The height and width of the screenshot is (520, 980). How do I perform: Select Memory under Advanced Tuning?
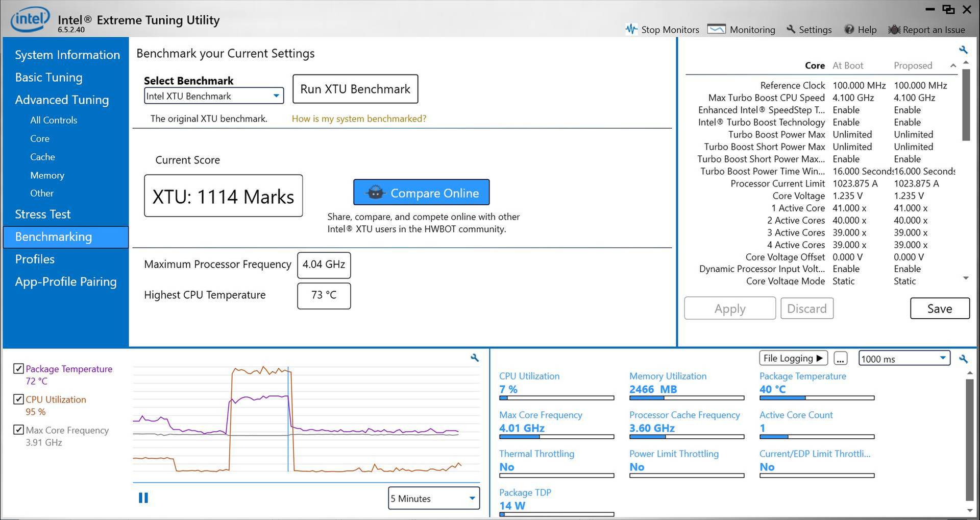[x=47, y=175]
